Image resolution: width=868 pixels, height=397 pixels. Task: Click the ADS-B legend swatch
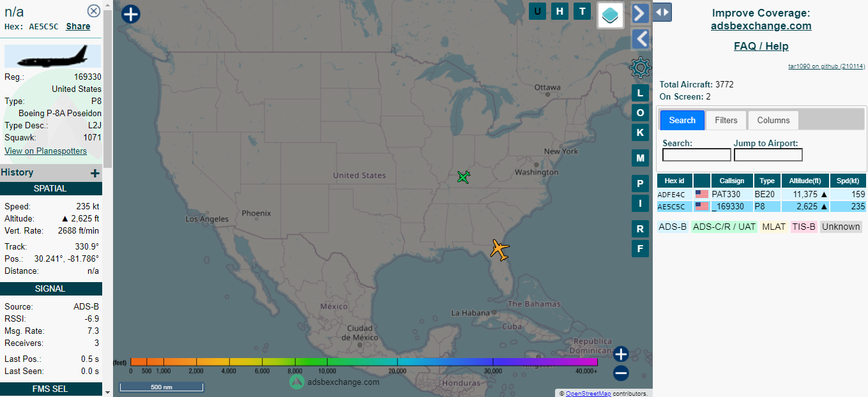(x=673, y=227)
